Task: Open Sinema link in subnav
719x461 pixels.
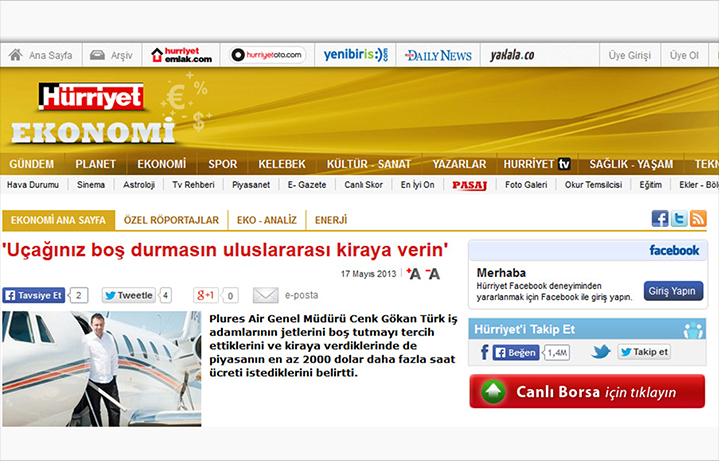Action: [91, 185]
